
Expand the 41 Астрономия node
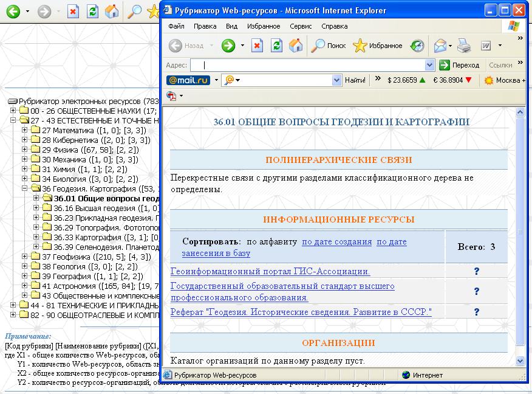click(x=24, y=285)
